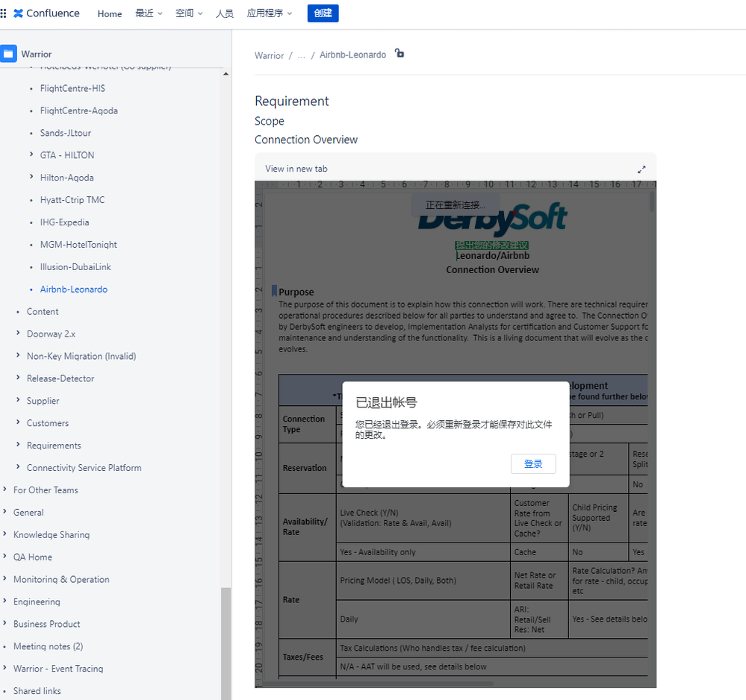Expand the Release-Detector tree item
Image resolution: width=746 pixels, height=700 pixels.
pyautogui.click(x=18, y=378)
